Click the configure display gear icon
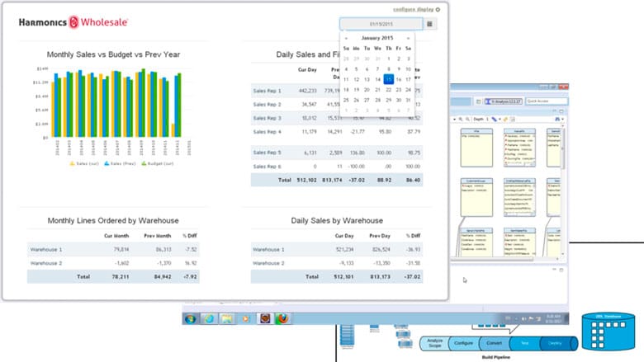Screen dimensions: 644x362 point(438,9)
